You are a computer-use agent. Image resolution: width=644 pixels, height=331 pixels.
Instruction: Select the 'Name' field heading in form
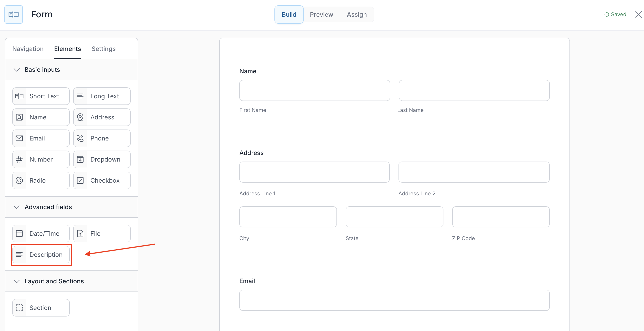tap(248, 71)
